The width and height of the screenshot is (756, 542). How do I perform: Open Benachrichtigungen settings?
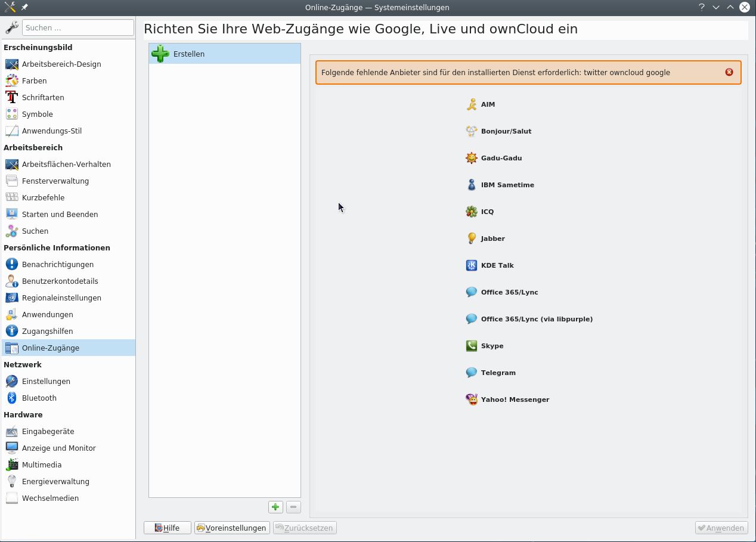(69, 264)
